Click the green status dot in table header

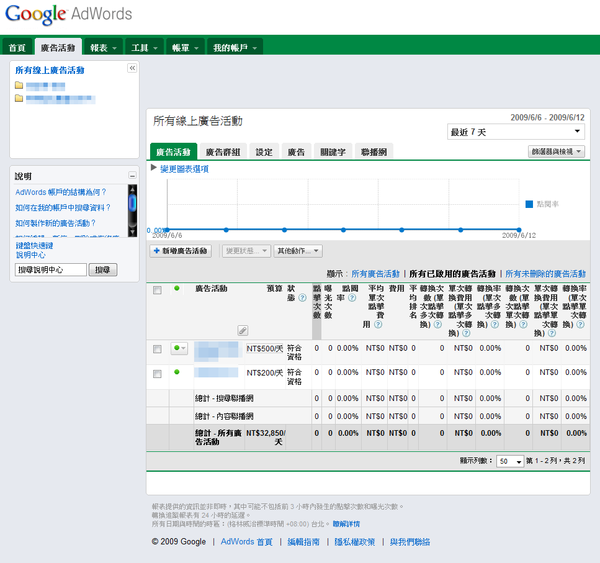point(177,288)
